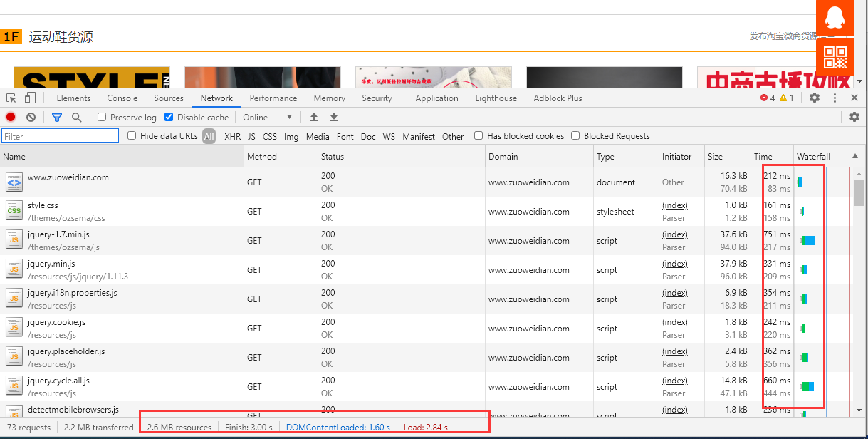Switch to the Console tab
Image resolution: width=868 pixels, height=439 pixels.
click(x=122, y=98)
